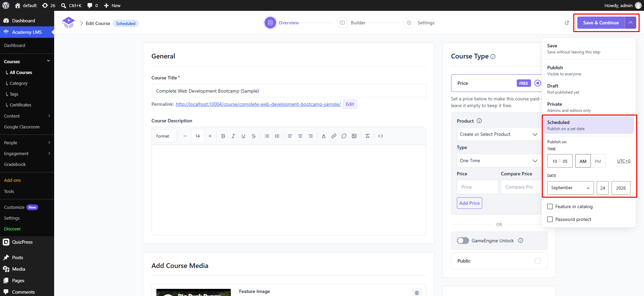Toggle GameEngine Unlock switch
Screen dimensions: 644x296
(x=463, y=241)
